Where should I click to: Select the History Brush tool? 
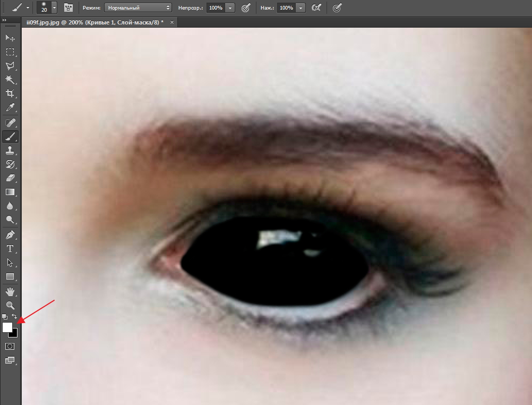pos(10,164)
